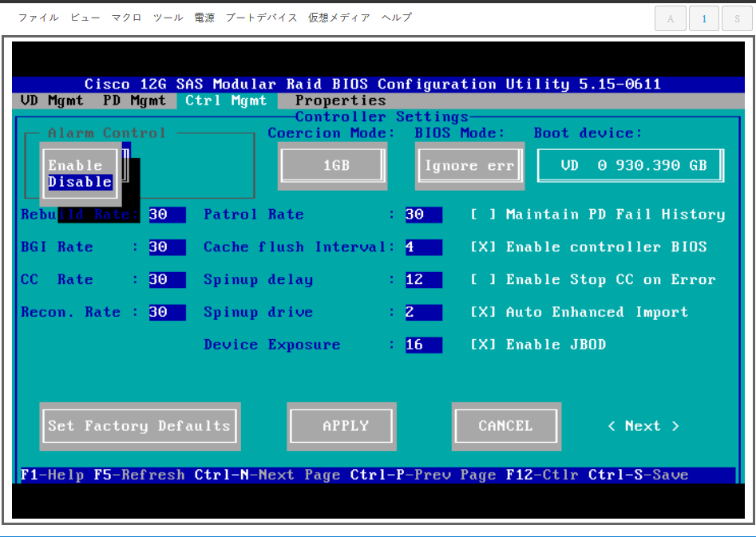Click the BGI Rate value field

tap(167, 247)
